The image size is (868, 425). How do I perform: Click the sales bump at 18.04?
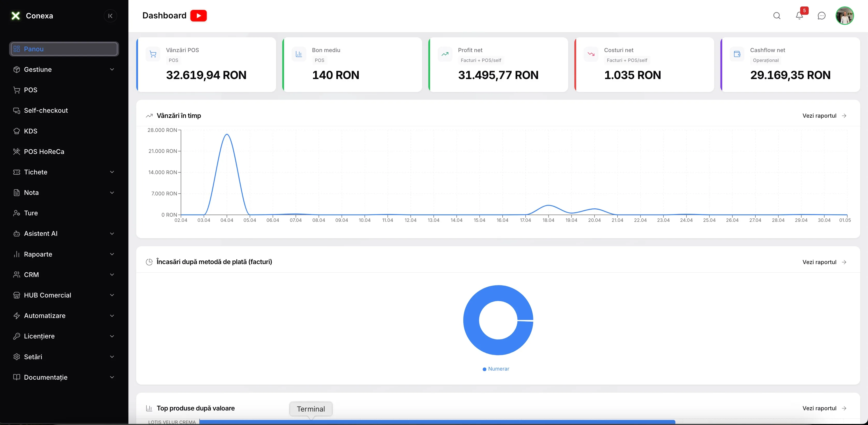(548, 206)
